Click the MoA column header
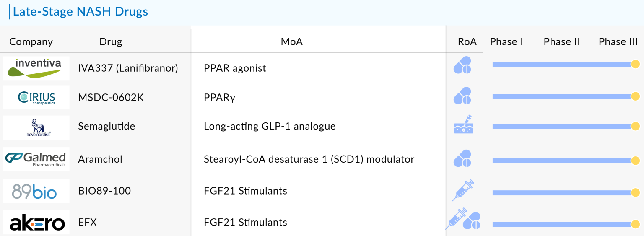Viewport: 644px width, 236px height. [x=291, y=41]
